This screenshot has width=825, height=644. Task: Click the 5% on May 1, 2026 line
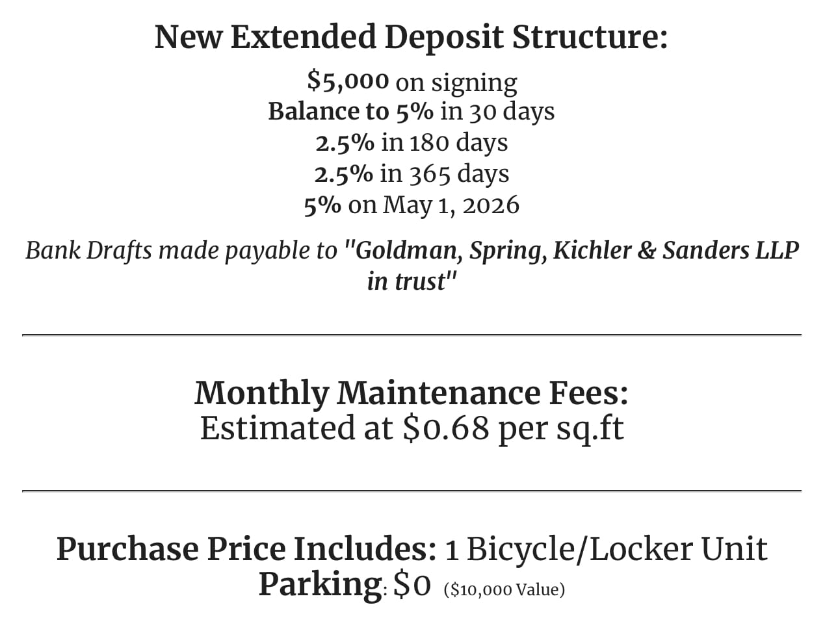click(x=412, y=205)
